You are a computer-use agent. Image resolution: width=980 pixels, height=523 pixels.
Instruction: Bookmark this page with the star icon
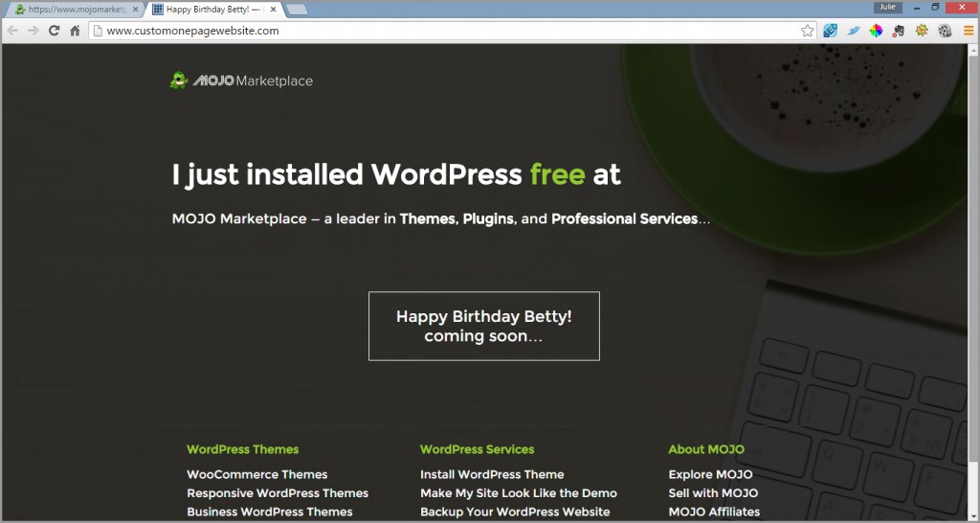click(808, 31)
